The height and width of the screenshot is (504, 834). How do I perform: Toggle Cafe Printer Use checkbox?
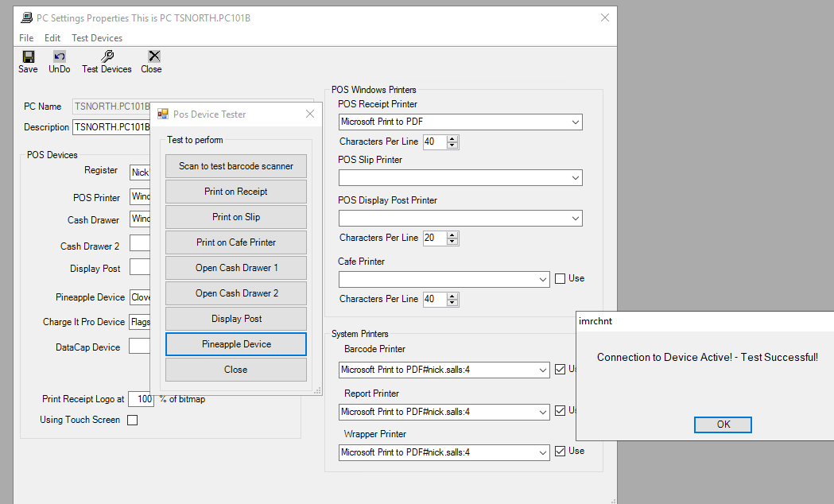(560, 278)
